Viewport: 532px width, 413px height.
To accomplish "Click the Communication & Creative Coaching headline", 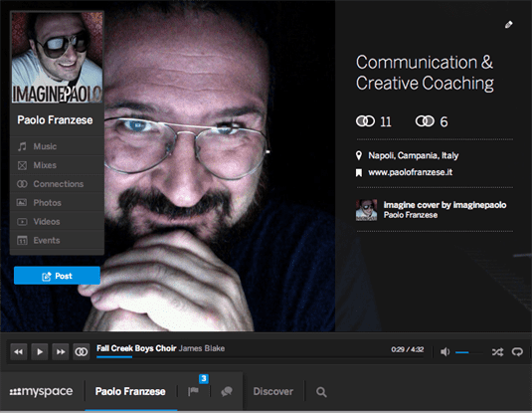I will point(425,73).
